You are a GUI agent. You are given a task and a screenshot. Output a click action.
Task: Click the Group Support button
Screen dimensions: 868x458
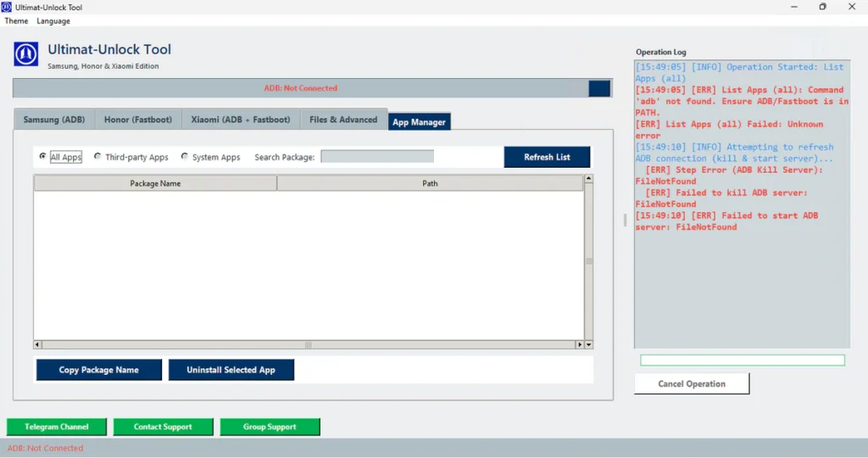270,427
